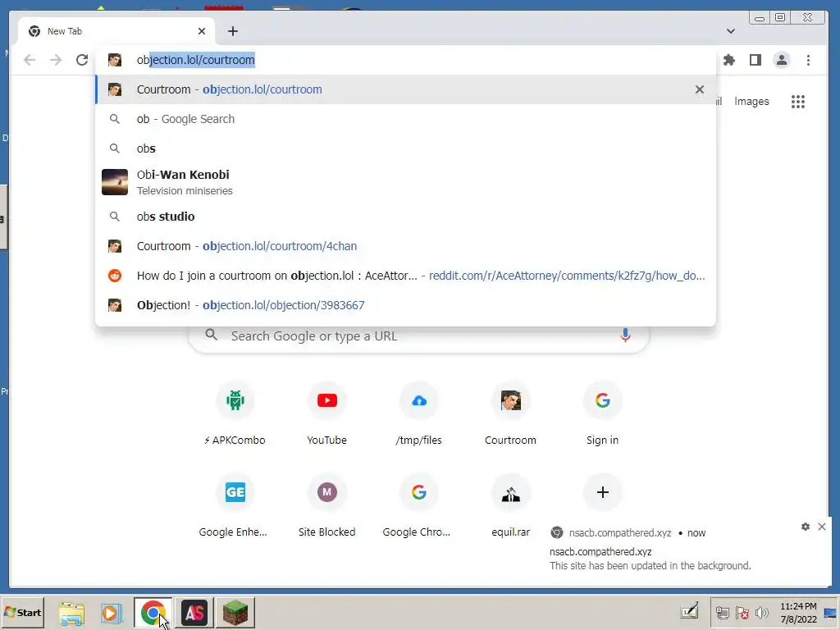The width and height of the screenshot is (840, 630).
Task: Open the Images link
Action: (x=751, y=102)
